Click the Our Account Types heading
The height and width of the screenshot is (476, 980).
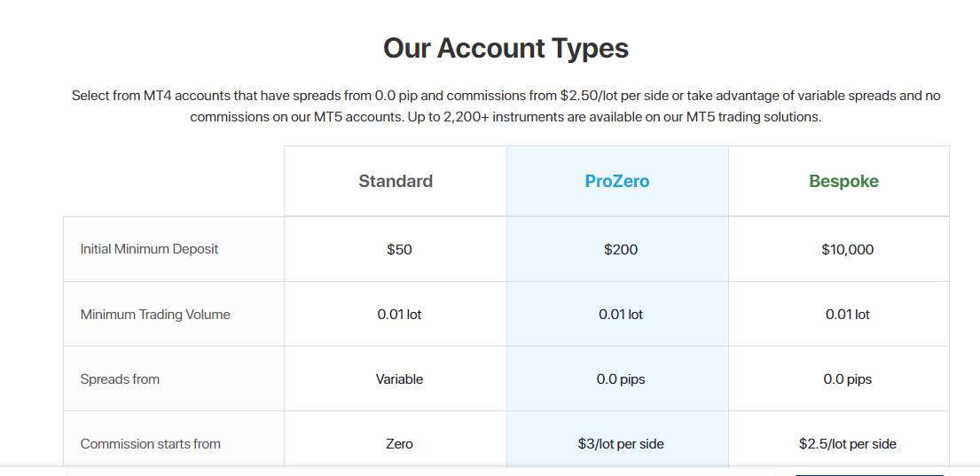click(x=506, y=48)
